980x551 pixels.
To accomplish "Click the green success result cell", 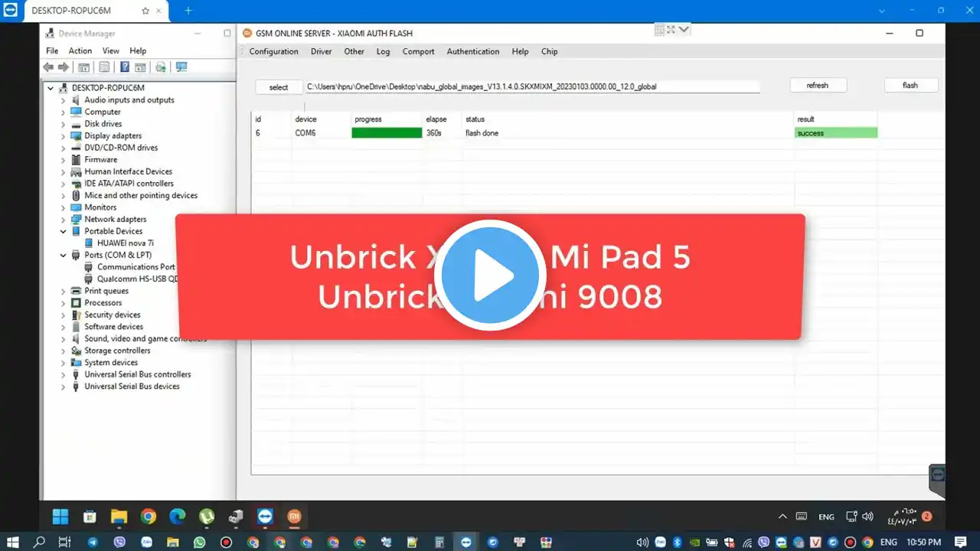I will click(836, 132).
